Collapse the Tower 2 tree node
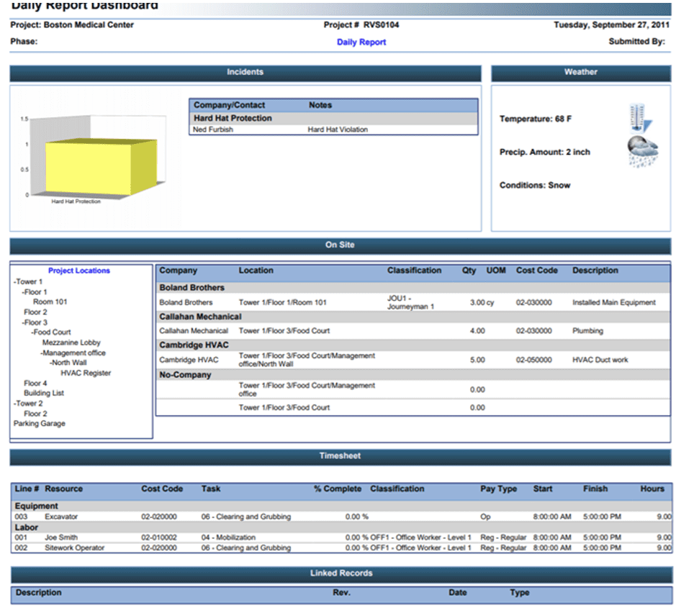The image size is (694, 616). pos(14,404)
